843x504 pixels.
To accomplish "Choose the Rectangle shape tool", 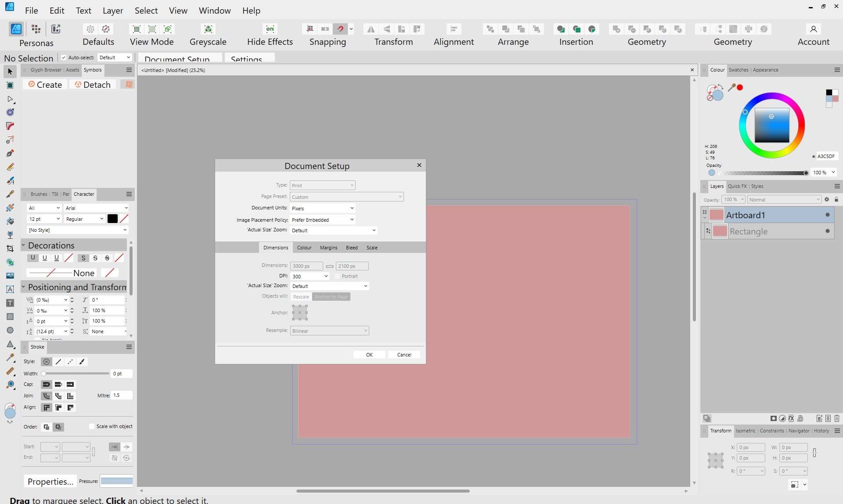I will (10, 317).
